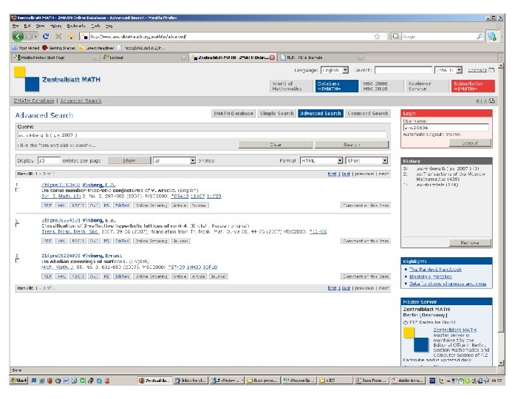Stop loading with the X toolbar icon

coord(58,36)
